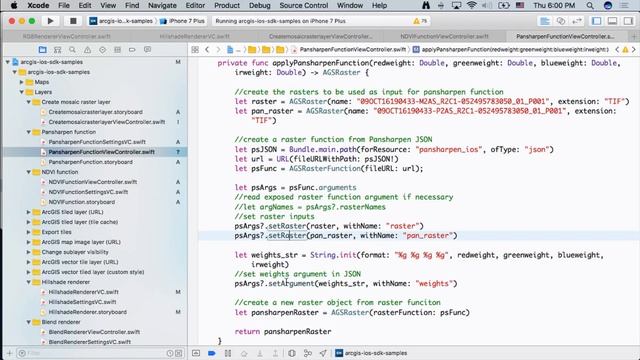This screenshot has width=640, height=360.
Task: Click the Spotlight search icon
Action: (590, 5)
